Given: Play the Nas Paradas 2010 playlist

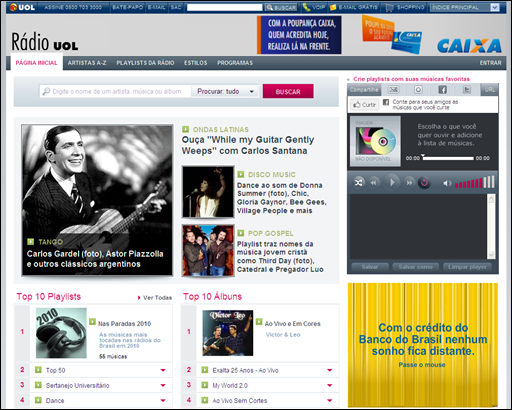Looking at the screenshot, I should (92, 322).
